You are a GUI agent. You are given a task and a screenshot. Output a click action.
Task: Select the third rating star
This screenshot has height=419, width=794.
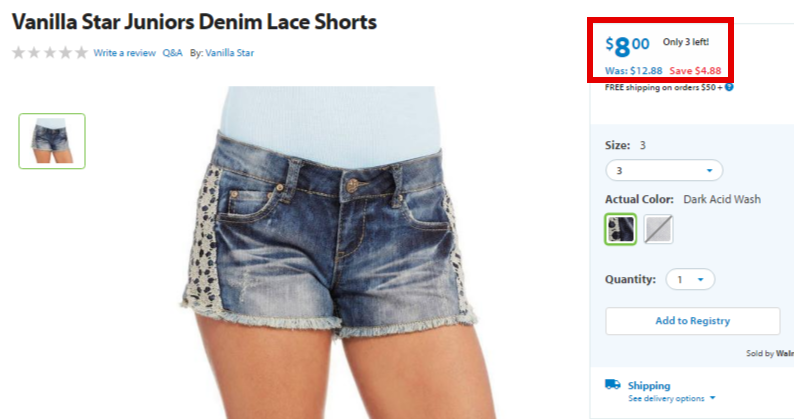[x=50, y=53]
